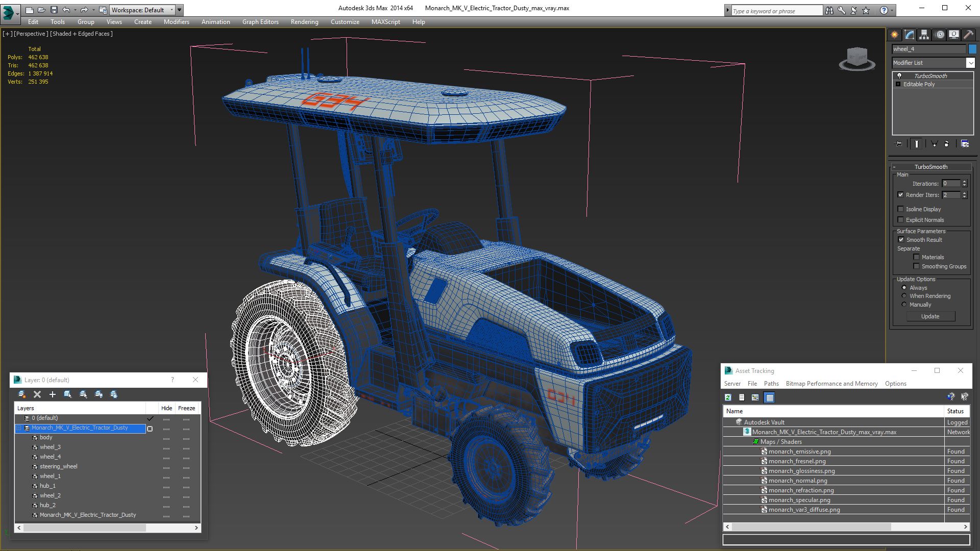Enable Isoline Display checkbox
Screen dimensions: 980x551
(901, 209)
